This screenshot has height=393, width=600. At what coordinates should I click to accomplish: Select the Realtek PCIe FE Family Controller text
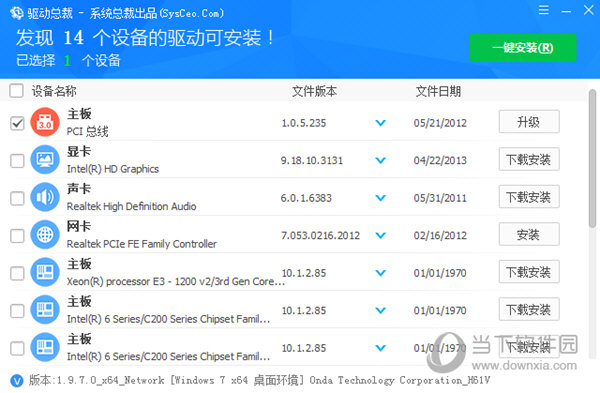coord(142,244)
